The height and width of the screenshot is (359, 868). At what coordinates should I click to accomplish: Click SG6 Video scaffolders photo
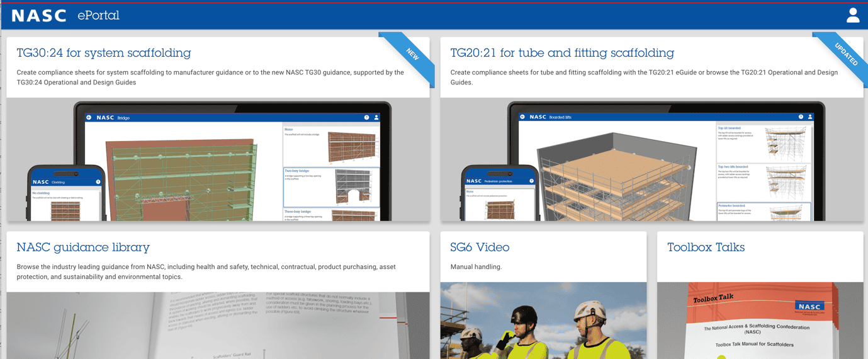tap(543, 320)
